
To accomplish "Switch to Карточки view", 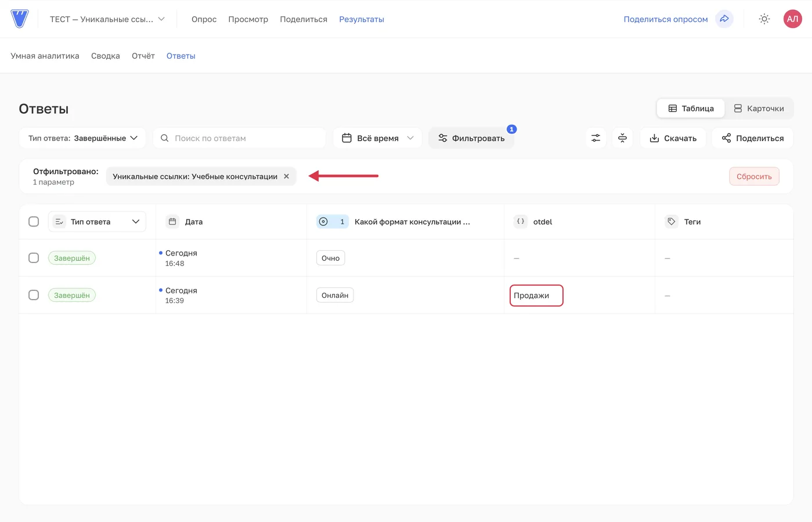I will pos(759,109).
